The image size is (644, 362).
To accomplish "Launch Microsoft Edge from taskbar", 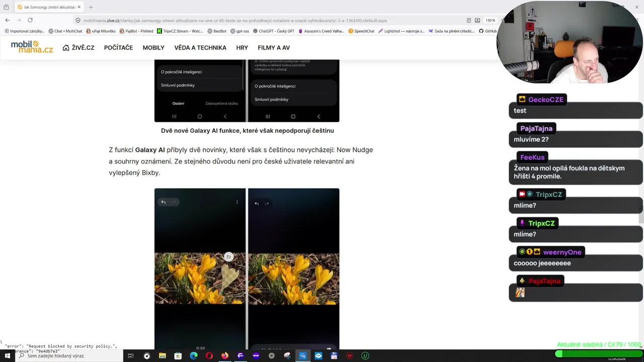I will coord(194,356).
